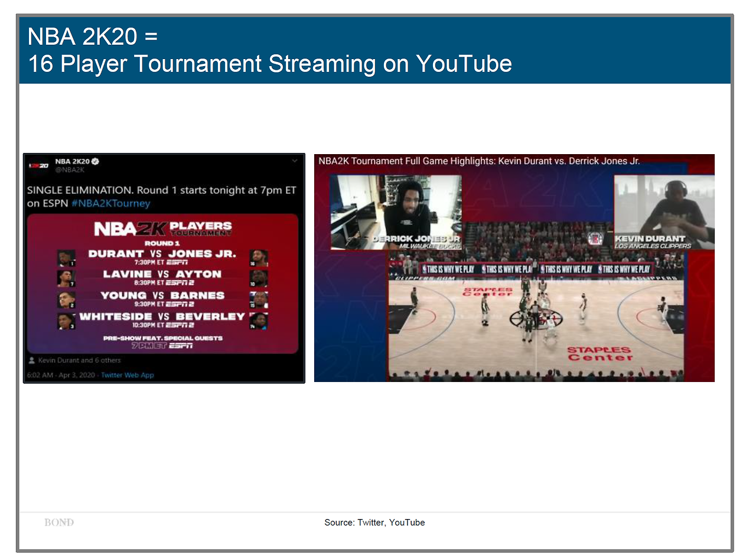Click the 'LAVINE VS AYTON' matchup text
Image resolution: width=756 pixels, height=558 pixels.
[x=162, y=274]
